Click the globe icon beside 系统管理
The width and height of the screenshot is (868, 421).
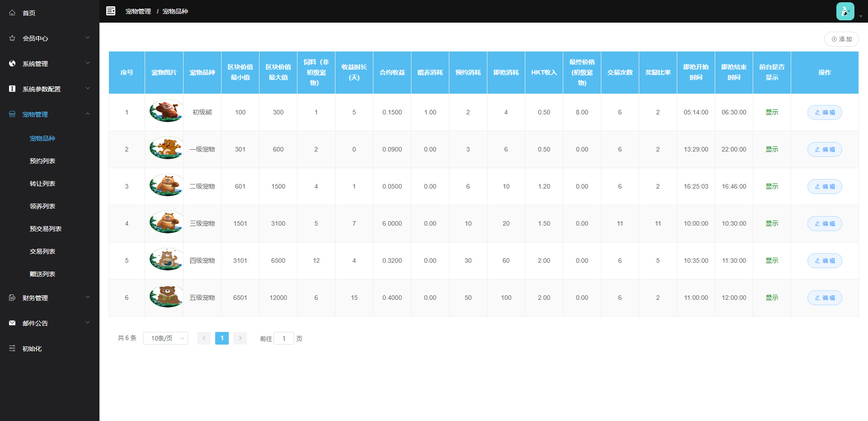[x=12, y=63]
